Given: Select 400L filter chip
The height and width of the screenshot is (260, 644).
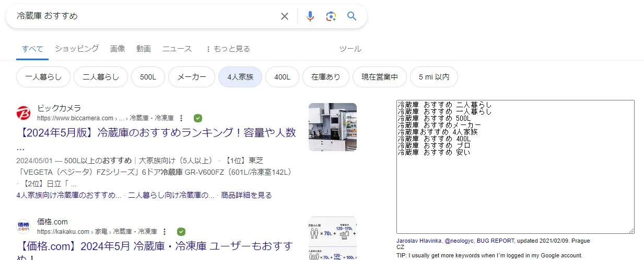Looking at the screenshot, I should [x=282, y=77].
